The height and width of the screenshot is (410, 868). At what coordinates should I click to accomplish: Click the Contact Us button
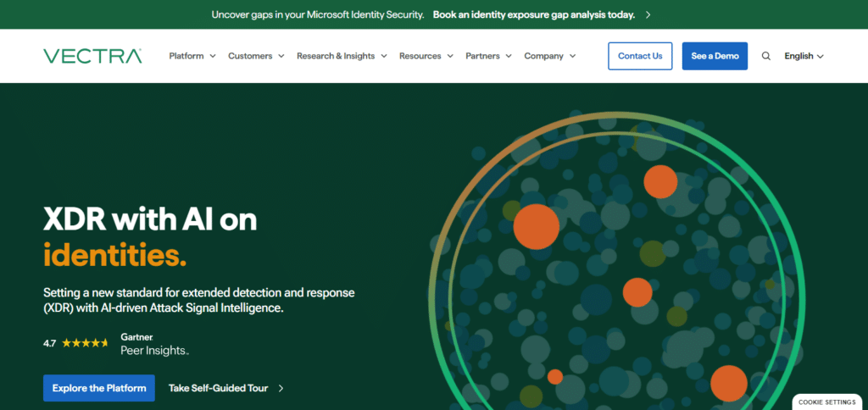pos(640,56)
